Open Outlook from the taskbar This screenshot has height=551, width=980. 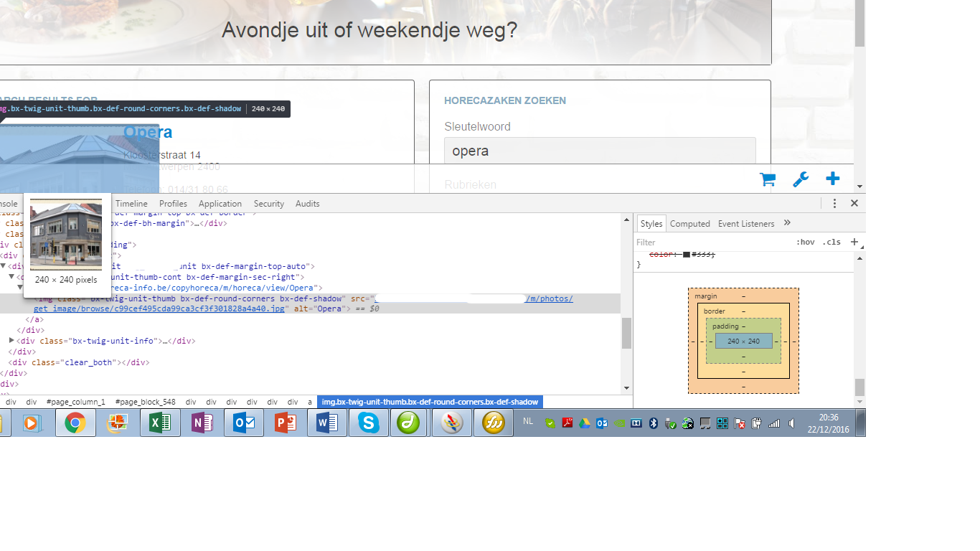tap(242, 423)
